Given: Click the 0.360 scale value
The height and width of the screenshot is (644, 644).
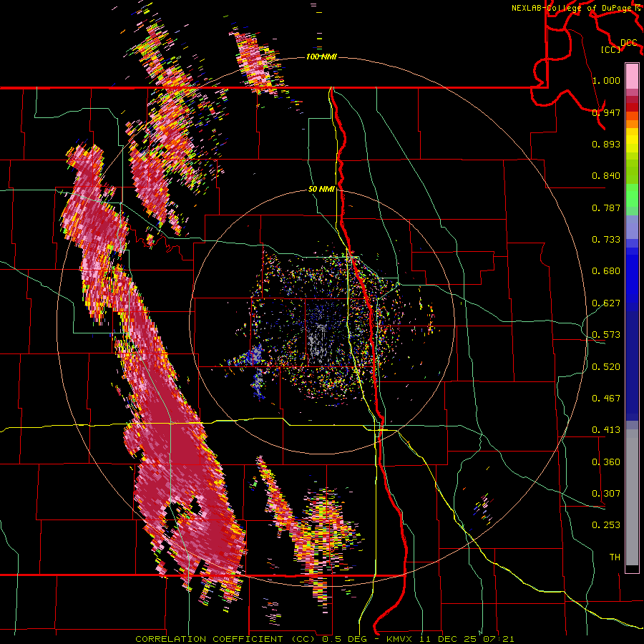Looking at the screenshot, I should (606, 462).
